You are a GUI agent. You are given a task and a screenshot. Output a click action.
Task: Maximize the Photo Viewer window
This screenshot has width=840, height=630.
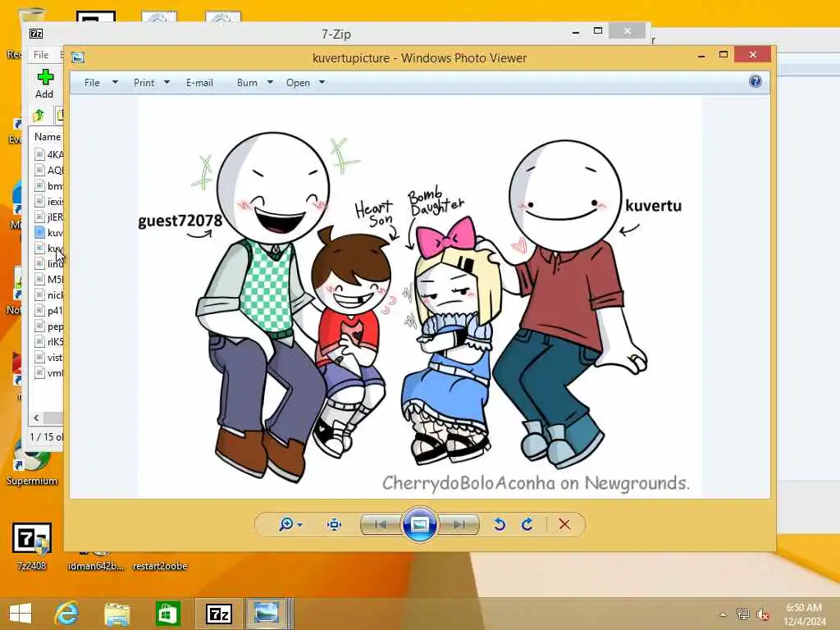pyautogui.click(x=724, y=55)
